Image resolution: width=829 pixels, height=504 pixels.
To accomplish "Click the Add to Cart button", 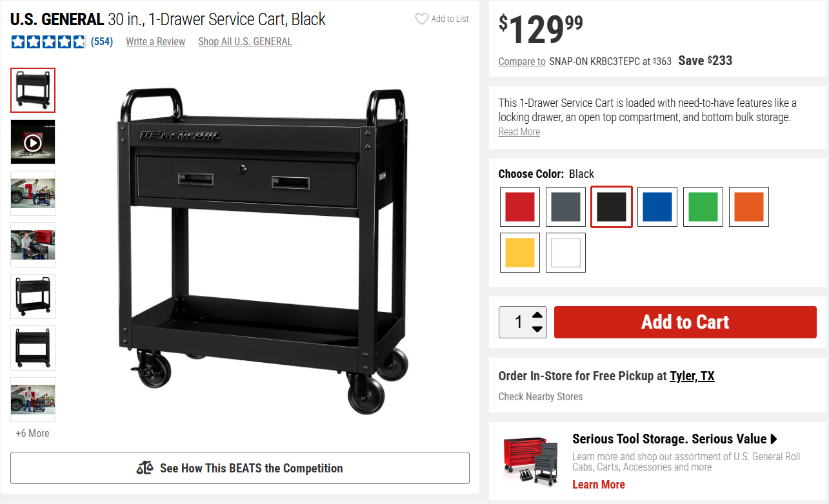I will 685,322.
